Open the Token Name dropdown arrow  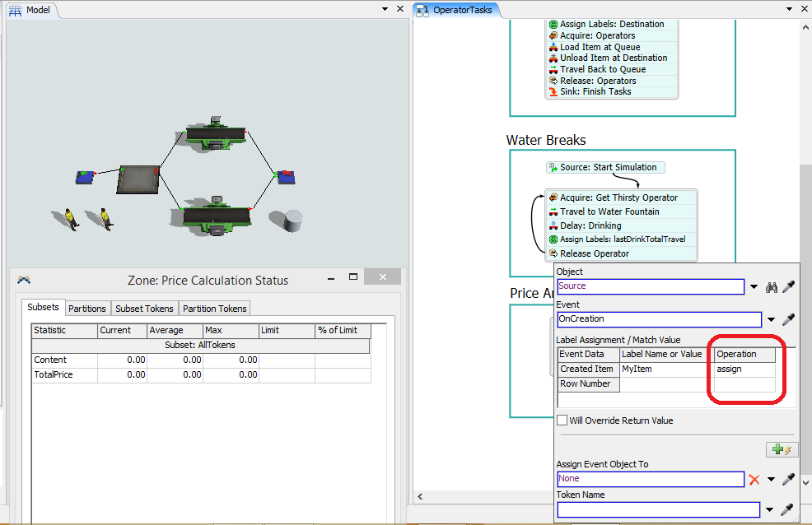click(x=771, y=509)
